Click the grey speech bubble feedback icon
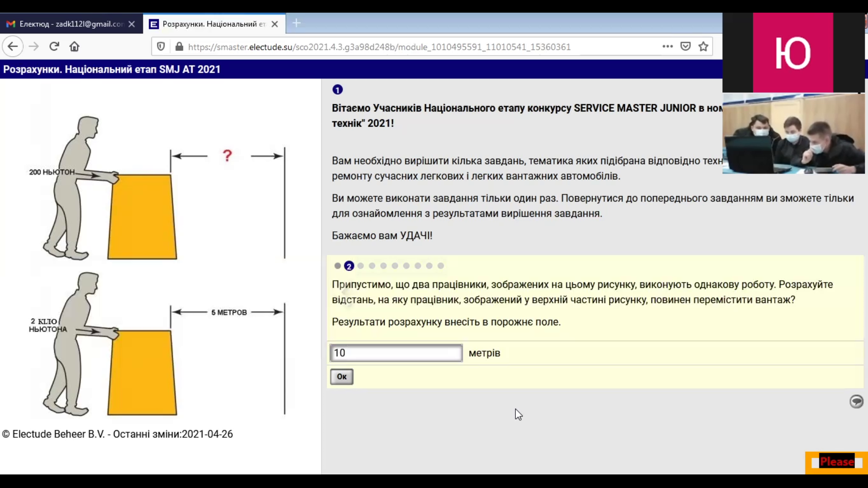Image resolution: width=868 pixels, height=488 pixels. point(856,401)
